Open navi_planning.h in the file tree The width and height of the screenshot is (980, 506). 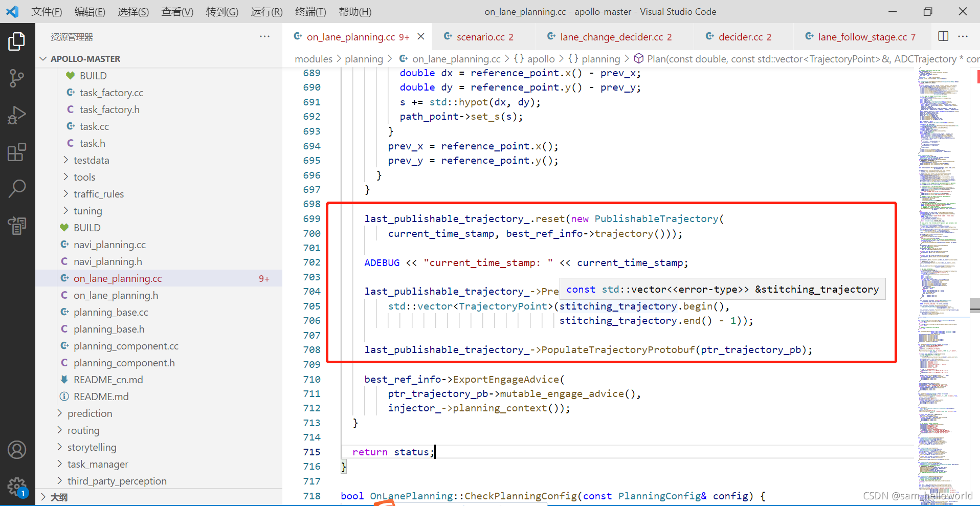click(107, 261)
